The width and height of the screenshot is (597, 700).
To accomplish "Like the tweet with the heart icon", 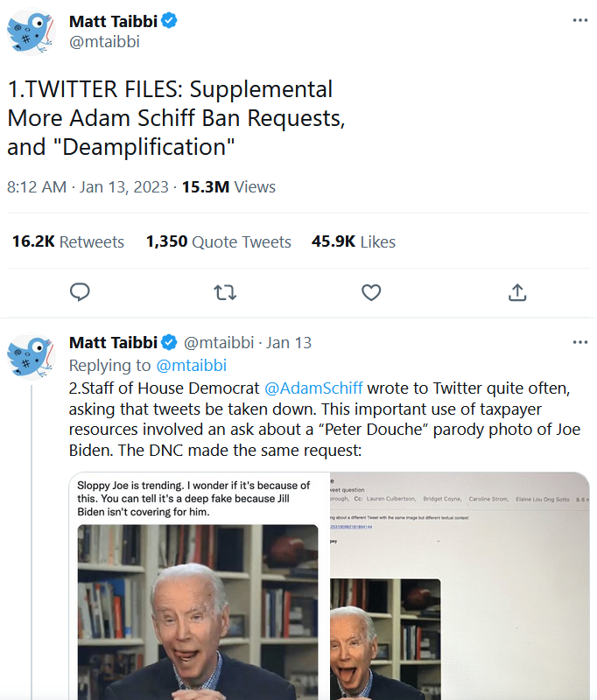I will tap(371, 292).
